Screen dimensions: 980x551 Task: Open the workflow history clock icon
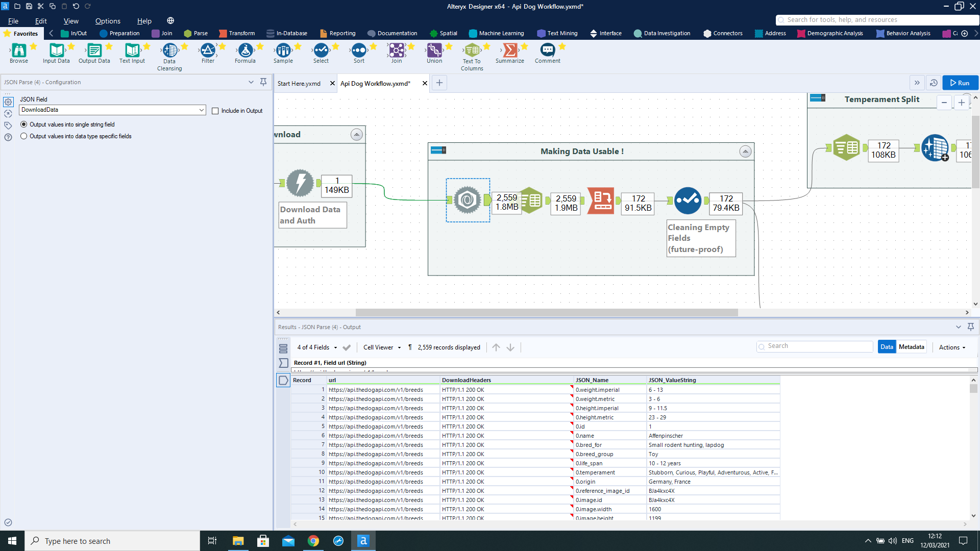tap(934, 83)
